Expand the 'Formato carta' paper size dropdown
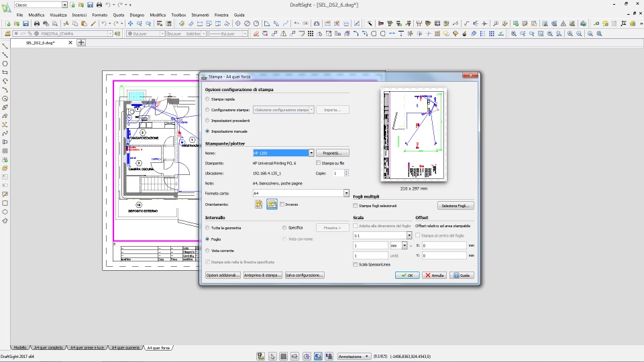This screenshot has height=362, width=644. pyautogui.click(x=346, y=193)
